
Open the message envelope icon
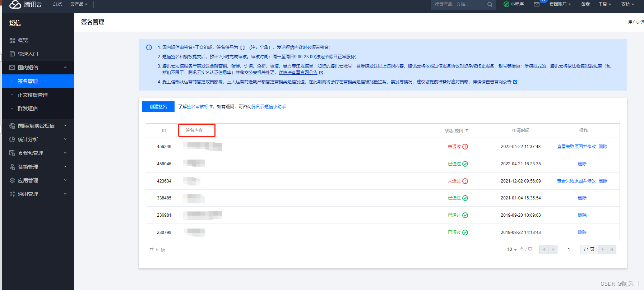pyautogui.click(x=537, y=4)
